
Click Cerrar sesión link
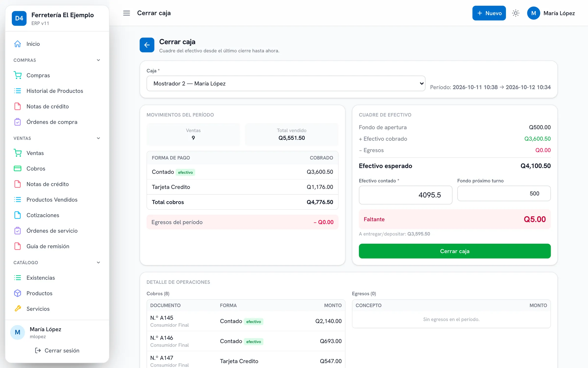coord(57,350)
